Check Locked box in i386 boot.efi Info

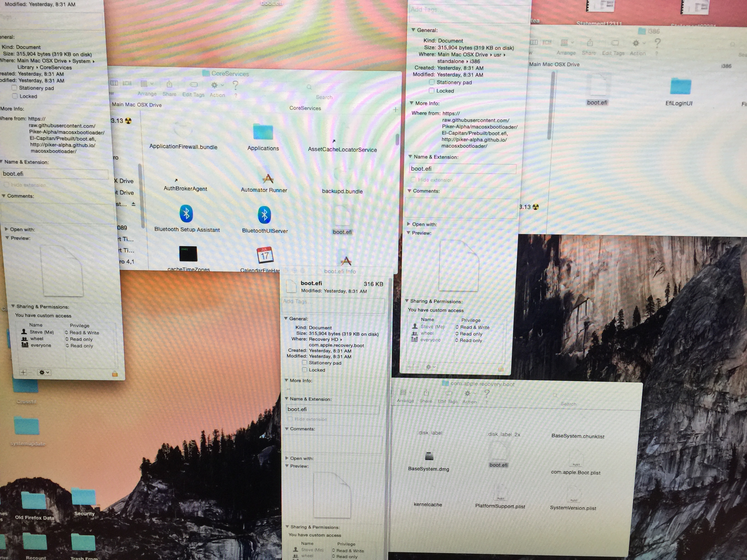coord(432,90)
